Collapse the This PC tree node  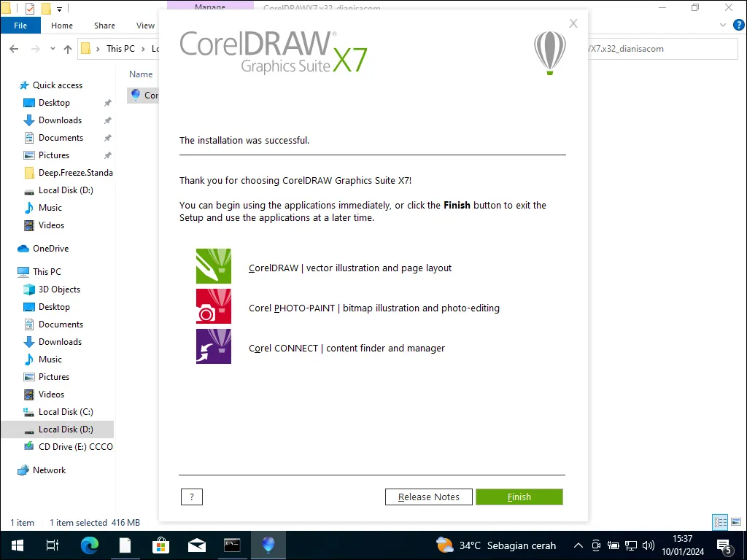coord(10,272)
